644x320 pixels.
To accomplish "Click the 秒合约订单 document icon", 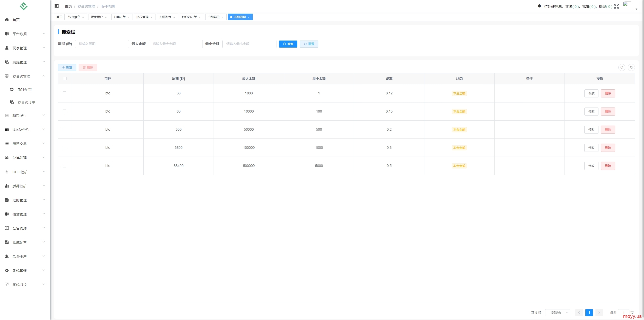I will pos(12,102).
